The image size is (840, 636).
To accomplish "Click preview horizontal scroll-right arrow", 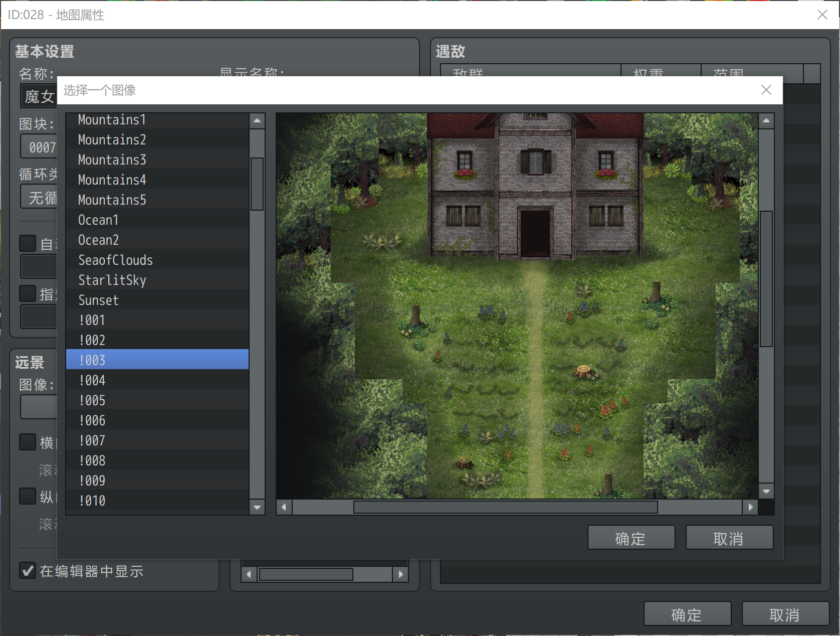I will [750, 507].
